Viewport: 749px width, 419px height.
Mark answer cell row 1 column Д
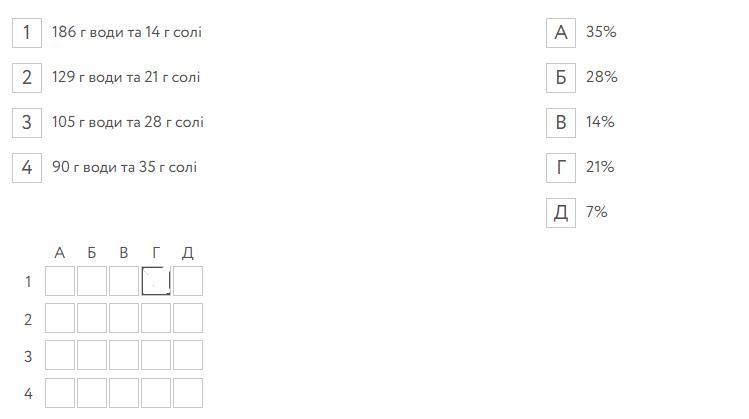click(x=188, y=281)
